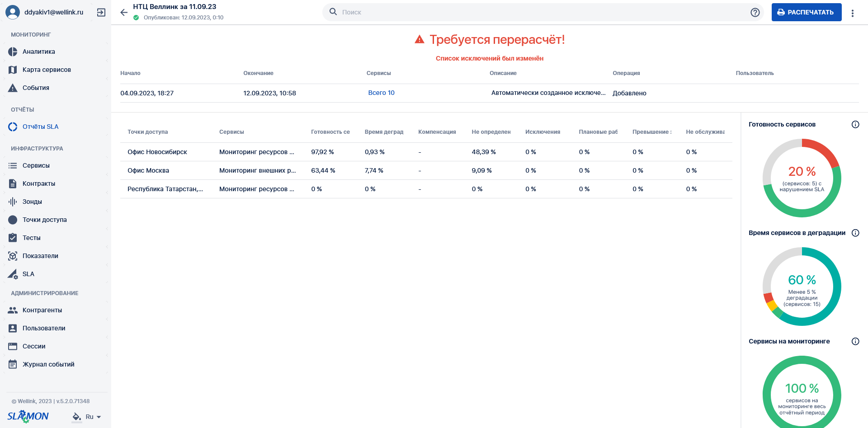Image resolution: width=868 pixels, height=428 pixels.
Task: Open the Всего 10 services link
Action: (x=381, y=93)
